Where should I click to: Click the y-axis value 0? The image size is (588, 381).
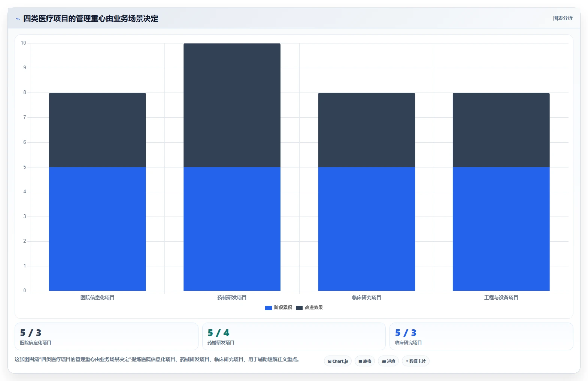25,291
